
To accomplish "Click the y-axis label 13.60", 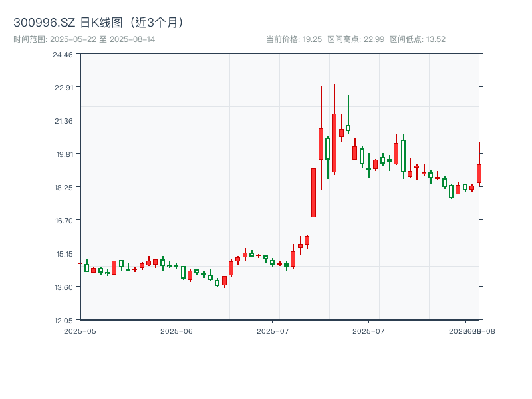I will click(64, 287).
